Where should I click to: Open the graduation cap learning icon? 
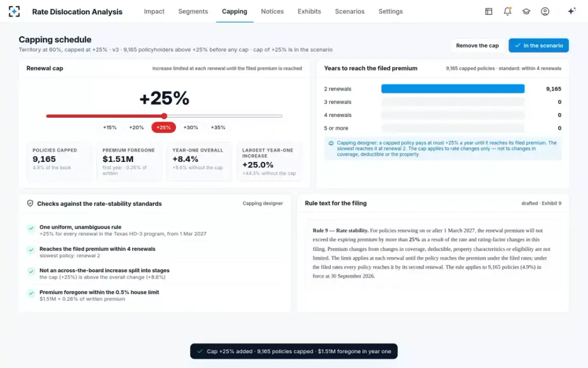(526, 11)
